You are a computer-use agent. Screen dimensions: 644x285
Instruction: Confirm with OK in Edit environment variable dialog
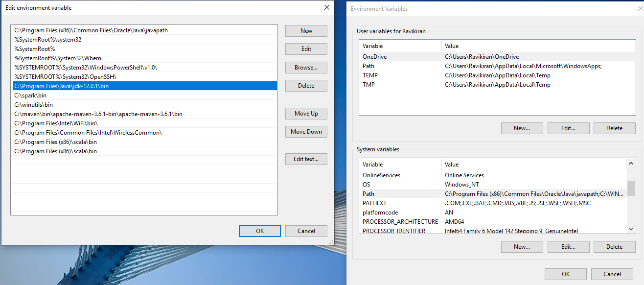tap(259, 231)
